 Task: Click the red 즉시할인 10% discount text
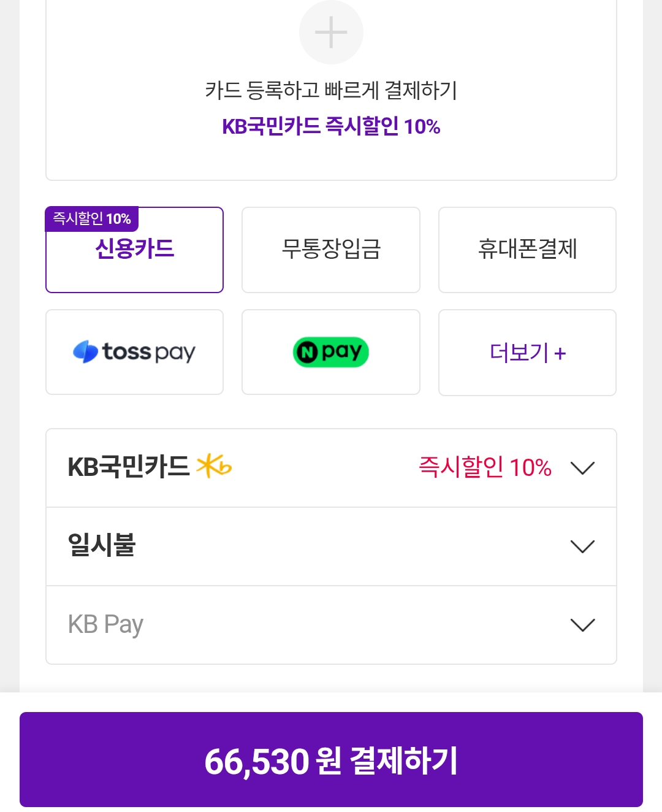(x=485, y=467)
